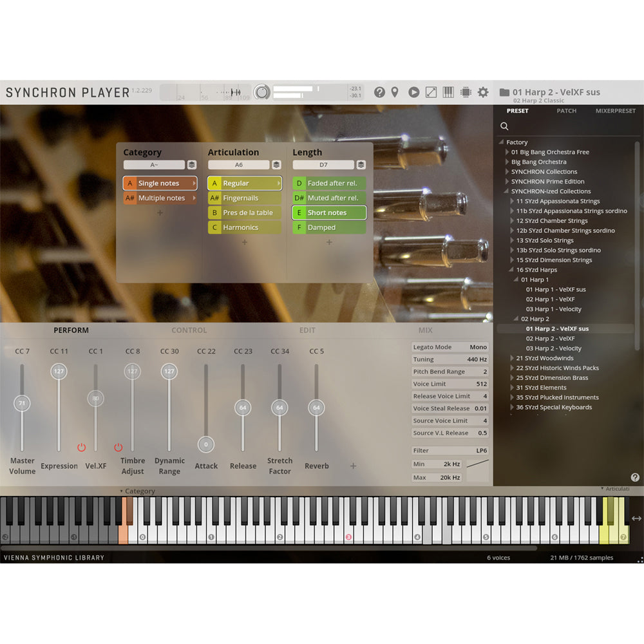
Task: Click the resize window arrow icon
Action: pyautogui.click(x=431, y=92)
